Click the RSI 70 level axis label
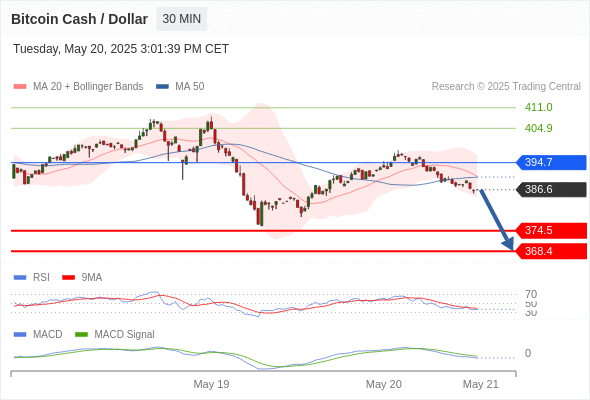Viewport: 590px width, 400px height. pyautogui.click(x=531, y=294)
